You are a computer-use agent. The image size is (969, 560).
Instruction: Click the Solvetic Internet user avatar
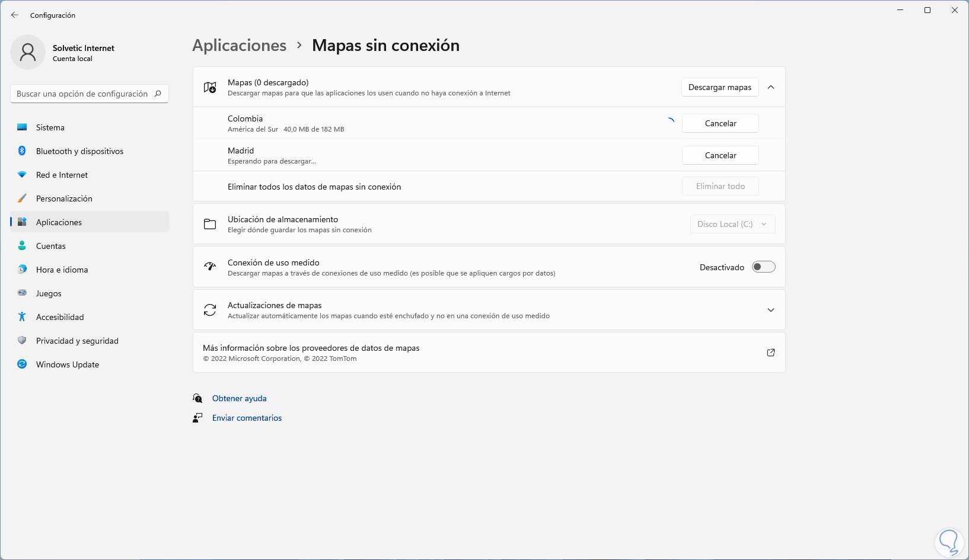tap(28, 52)
